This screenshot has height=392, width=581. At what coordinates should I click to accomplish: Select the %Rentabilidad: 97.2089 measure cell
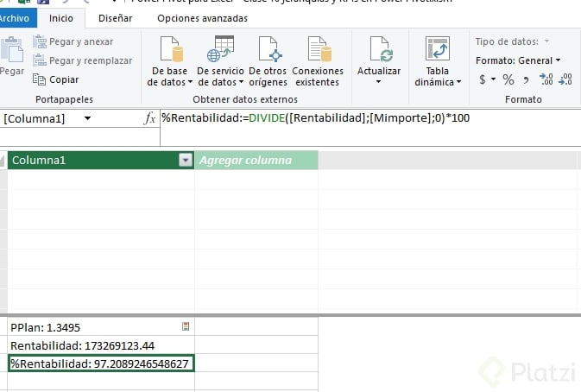(101, 364)
